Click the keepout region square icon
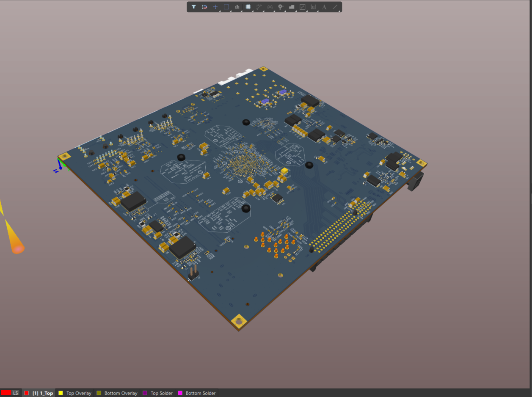 click(303, 7)
